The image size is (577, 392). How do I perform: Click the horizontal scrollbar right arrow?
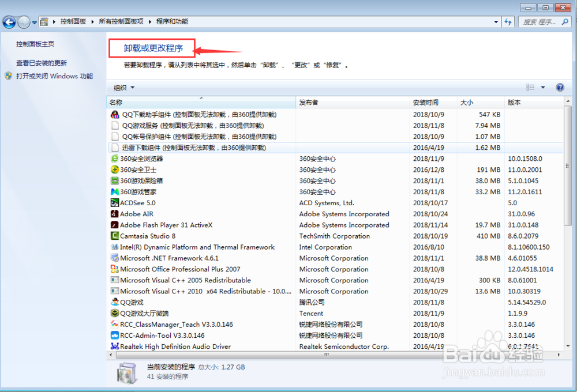559,355
